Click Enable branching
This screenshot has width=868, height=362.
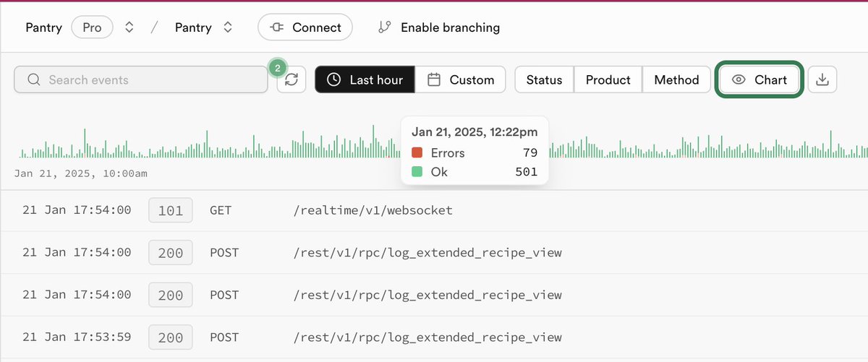(x=439, y=27)
